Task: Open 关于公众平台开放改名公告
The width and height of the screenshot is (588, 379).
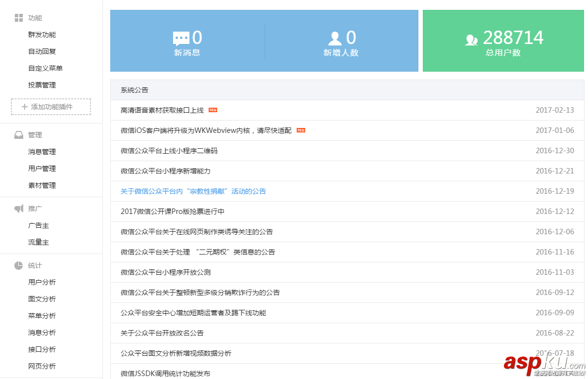Action: click(162, 333)
